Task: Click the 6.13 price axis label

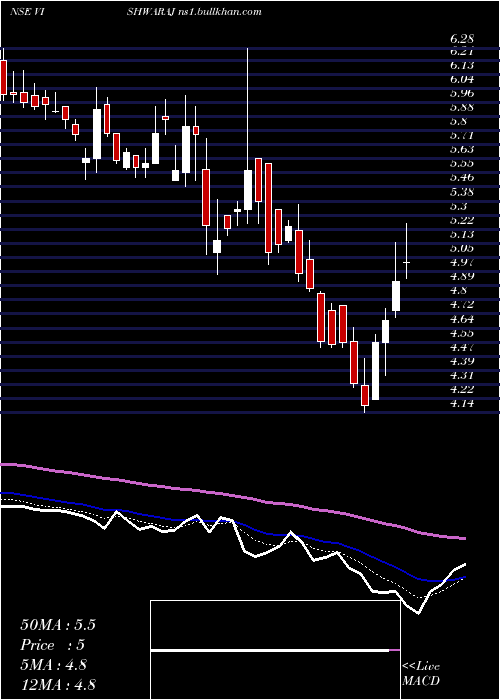Action: tap(462, 66)
